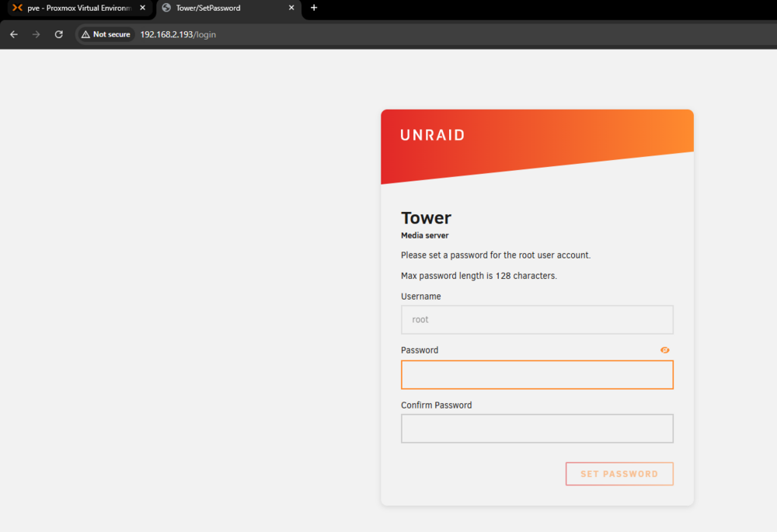777x532 pixels.
Task: Click the browser back arrow
Action: point(14,35)
